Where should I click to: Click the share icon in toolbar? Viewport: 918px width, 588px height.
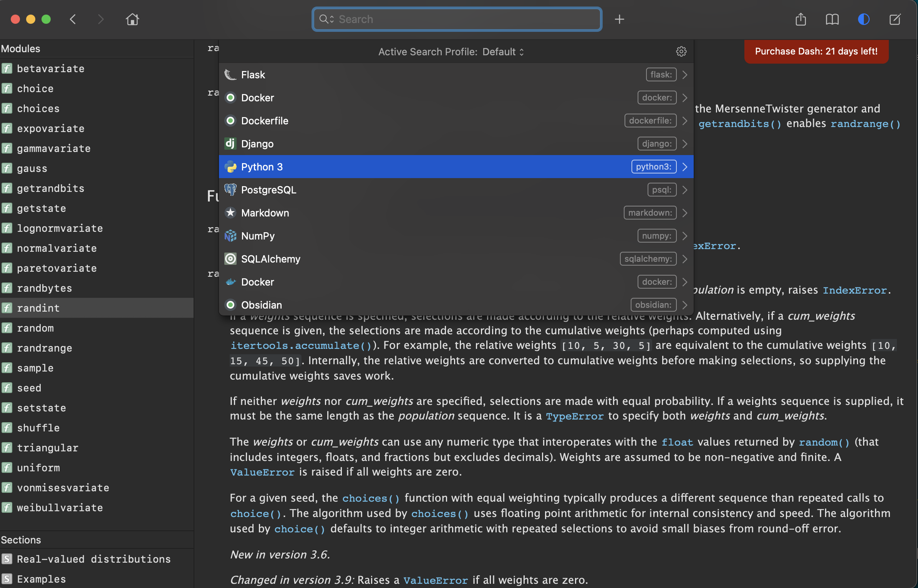click(x=800, y=19)
